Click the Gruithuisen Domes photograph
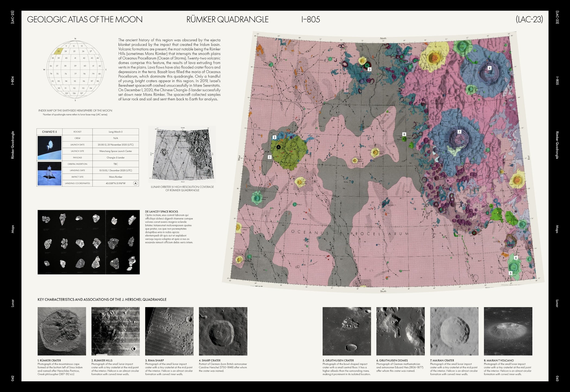 coord(400,331)
